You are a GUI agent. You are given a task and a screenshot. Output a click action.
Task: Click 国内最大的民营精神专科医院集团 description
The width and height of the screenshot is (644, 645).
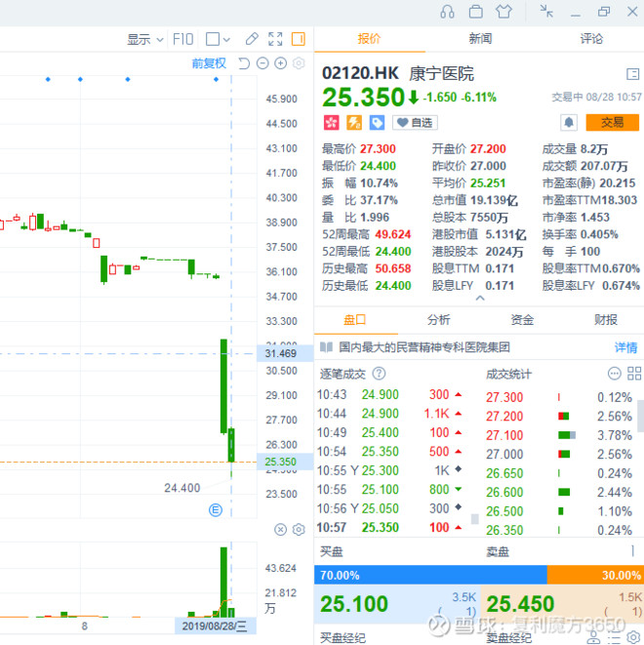click(424, 347)
